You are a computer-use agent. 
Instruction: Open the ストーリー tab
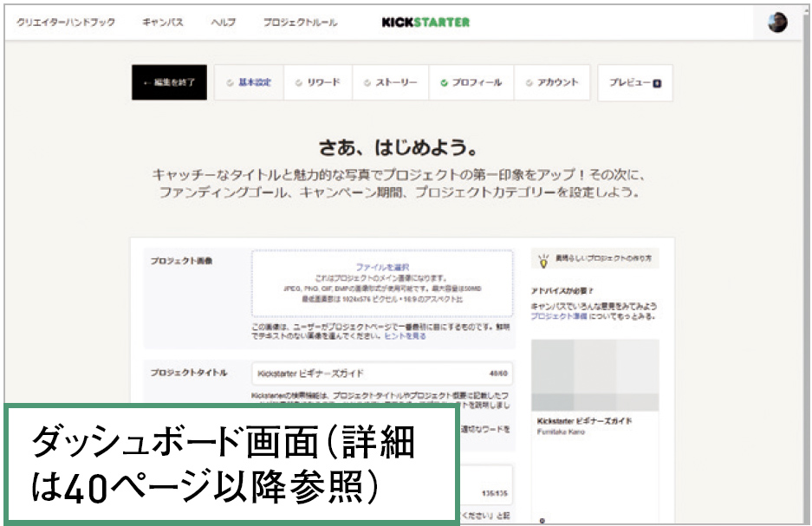(391, 82)
